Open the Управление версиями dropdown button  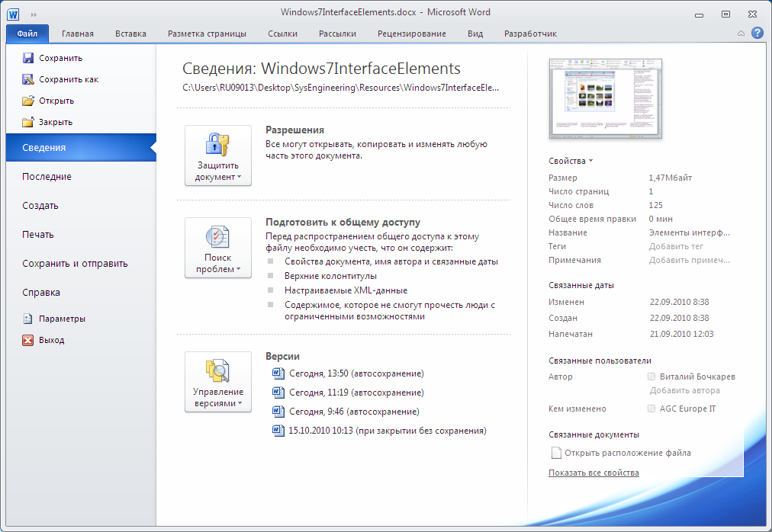[218, 382]
